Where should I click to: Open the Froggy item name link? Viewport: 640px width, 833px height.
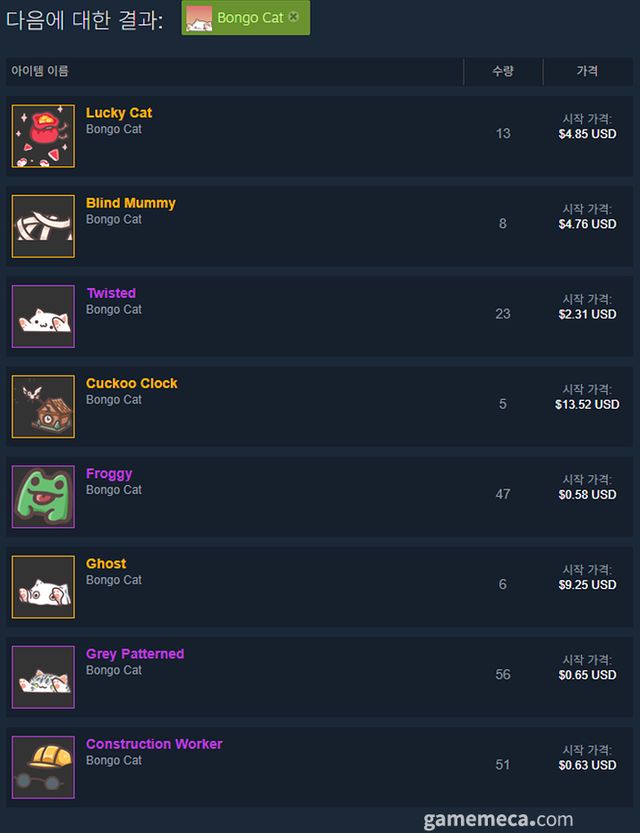(x=109, y=473)
